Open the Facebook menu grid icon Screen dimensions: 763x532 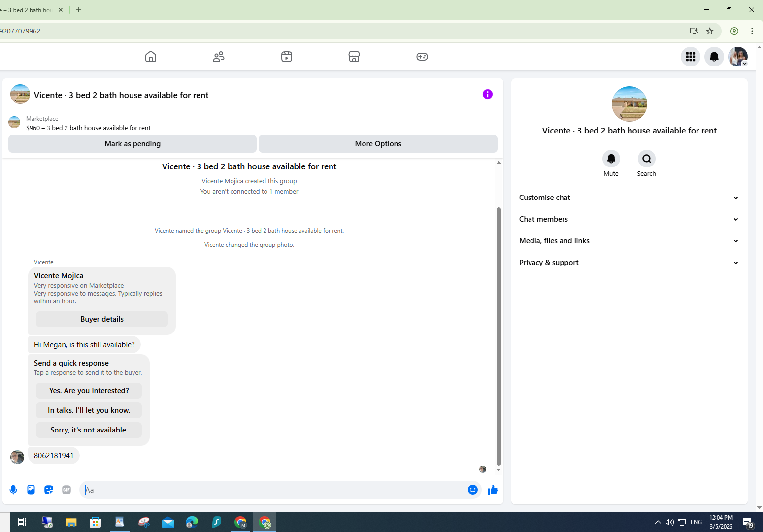click(691, 57)
